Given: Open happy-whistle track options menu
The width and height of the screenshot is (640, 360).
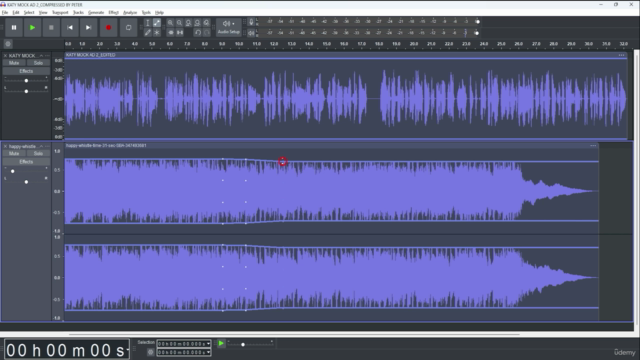Looking at the screenshot, I should pos(47,146).
